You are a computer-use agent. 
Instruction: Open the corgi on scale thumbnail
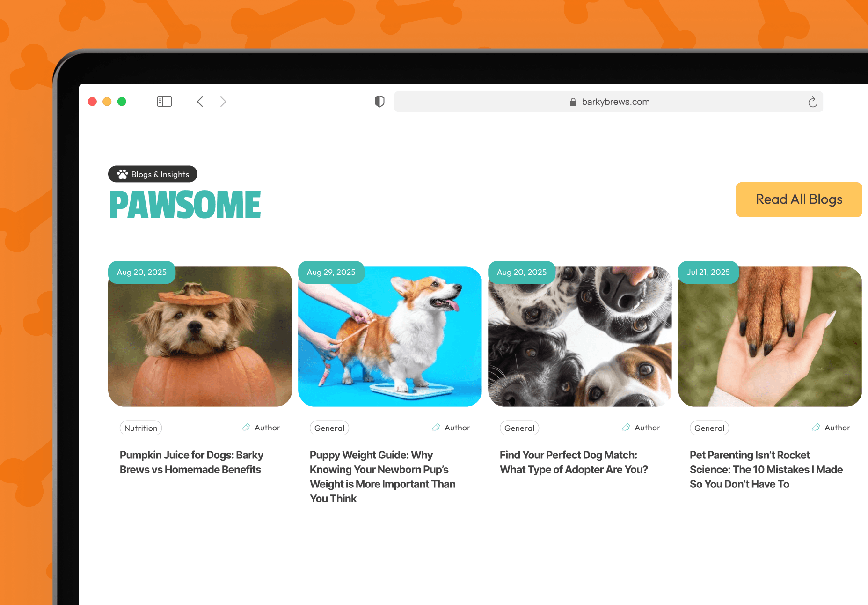coord(390,337)
